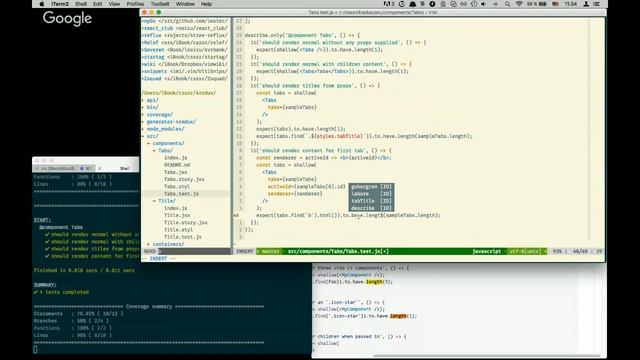640x360 pixels.
Task: Select Title.styl in file tree
Action: (178, 230)
